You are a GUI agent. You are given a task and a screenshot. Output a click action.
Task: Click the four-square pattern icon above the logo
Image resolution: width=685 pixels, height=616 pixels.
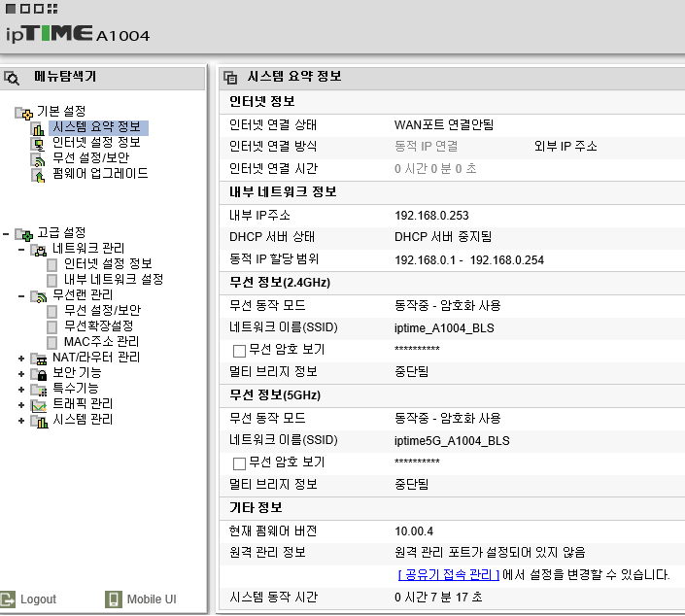(x=52, y=9)
